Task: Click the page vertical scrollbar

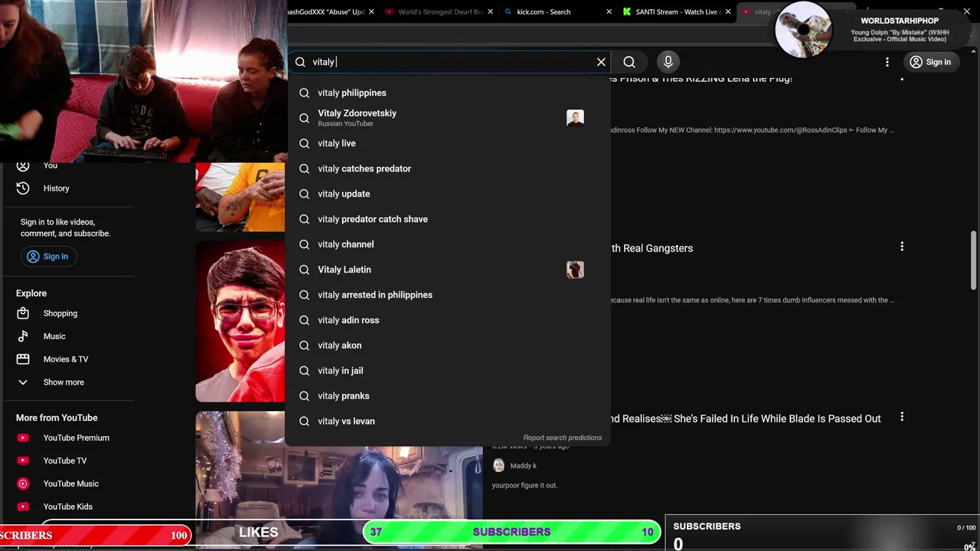Action: coord(973,260)
